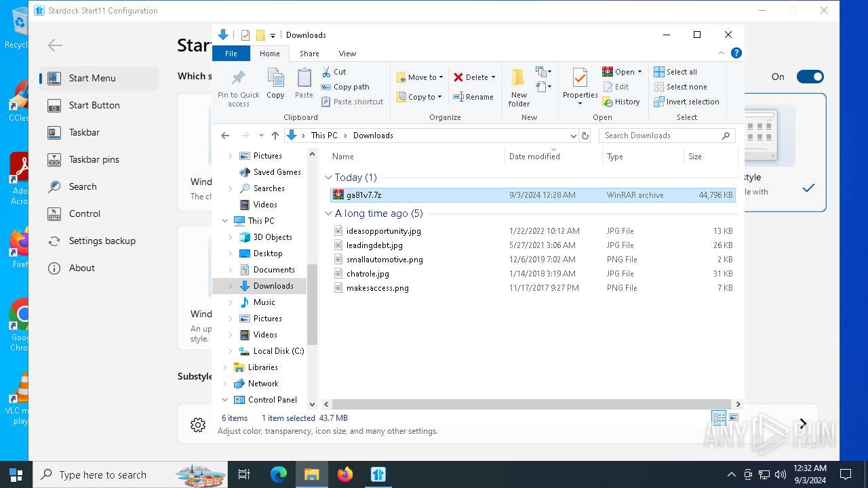Collapse the A long time ago group

click(x=329, y=213)
